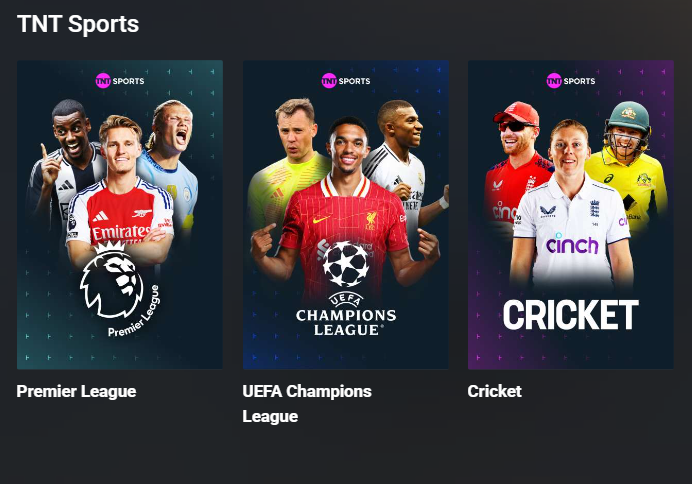Click the player in the black-and-white striped shirt
Viewport: 692px width, 484px height.
(66, 159)
